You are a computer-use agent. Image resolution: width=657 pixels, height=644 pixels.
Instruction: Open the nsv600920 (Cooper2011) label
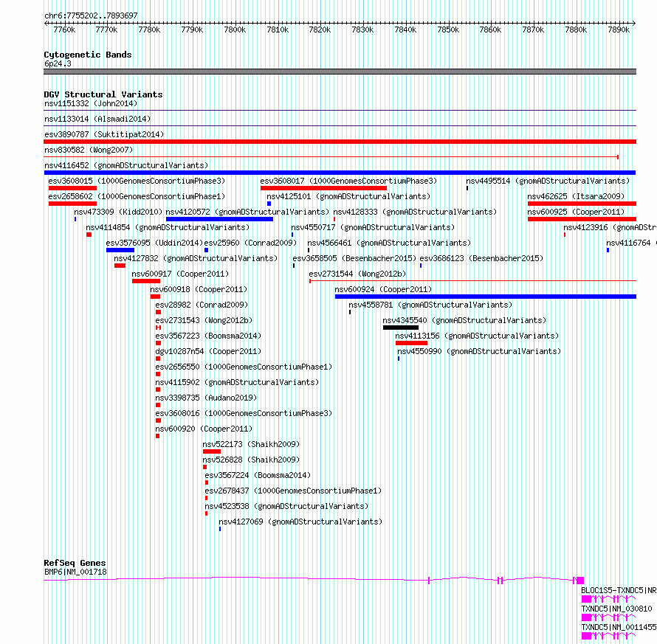204,429
